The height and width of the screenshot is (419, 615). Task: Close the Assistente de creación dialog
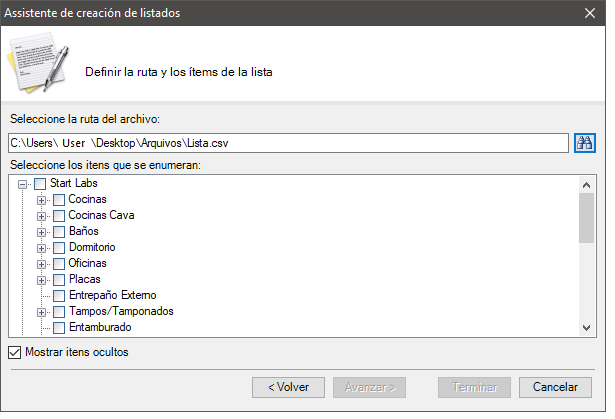[x=590, y=13]
